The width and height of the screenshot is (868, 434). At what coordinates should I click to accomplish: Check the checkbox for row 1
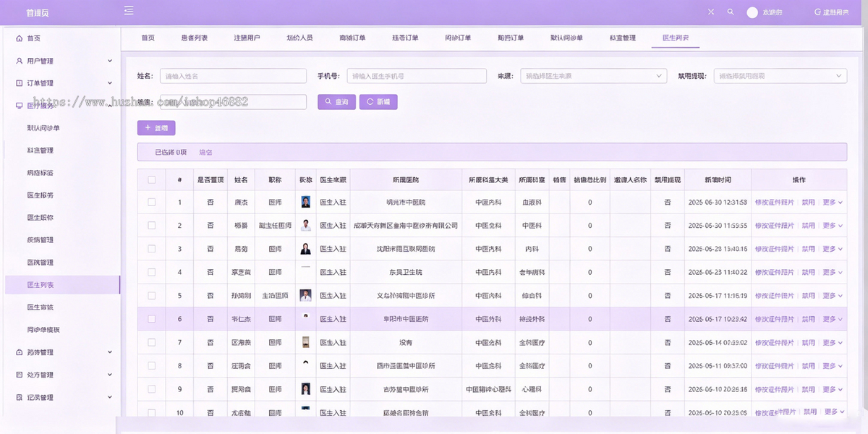coord(151,202)
